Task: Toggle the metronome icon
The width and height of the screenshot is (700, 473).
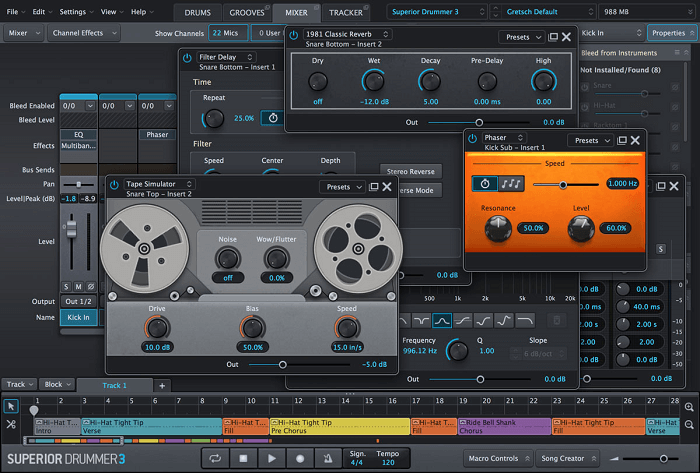Action: coord(328,458)
